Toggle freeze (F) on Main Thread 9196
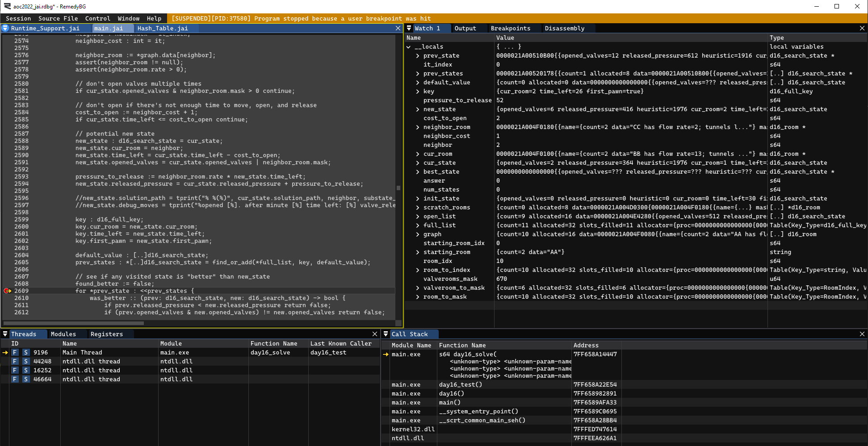The image size is (868, 446). point(15,353)
